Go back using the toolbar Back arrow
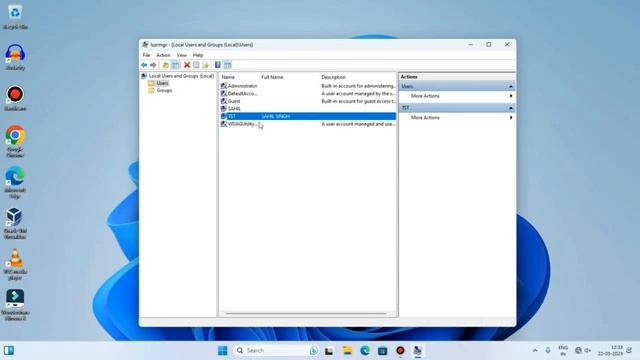The height and width of the screenshot is (360, 640). pyautogui.click(x=144, y=65)
